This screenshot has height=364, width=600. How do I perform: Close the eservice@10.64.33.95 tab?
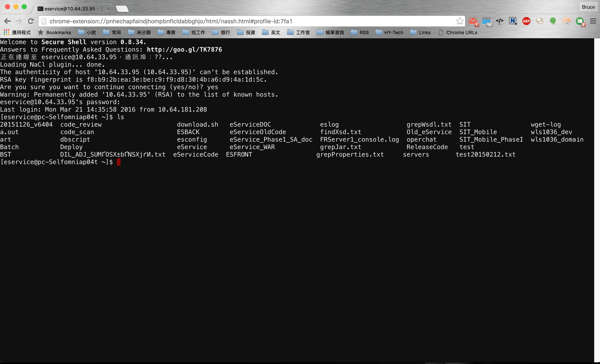tap(108, 9)
